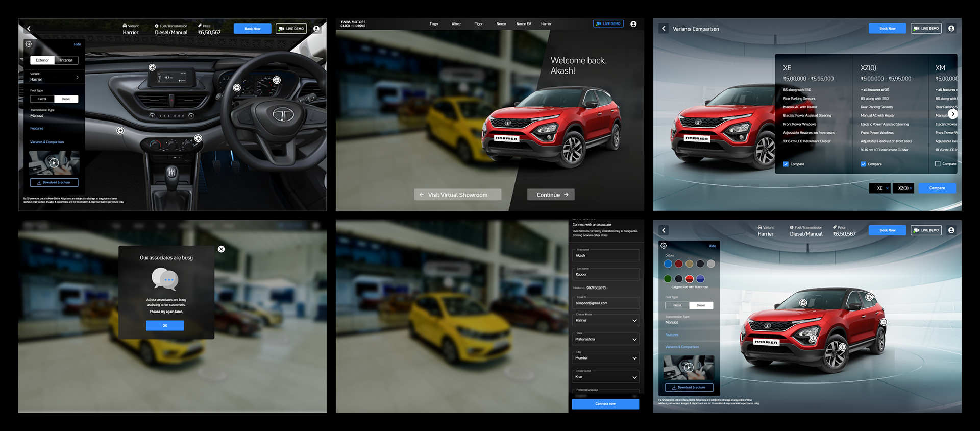Open State dropdown showing Maharashtra
Screen dimensions: 980x431
(x=606, y=339)
